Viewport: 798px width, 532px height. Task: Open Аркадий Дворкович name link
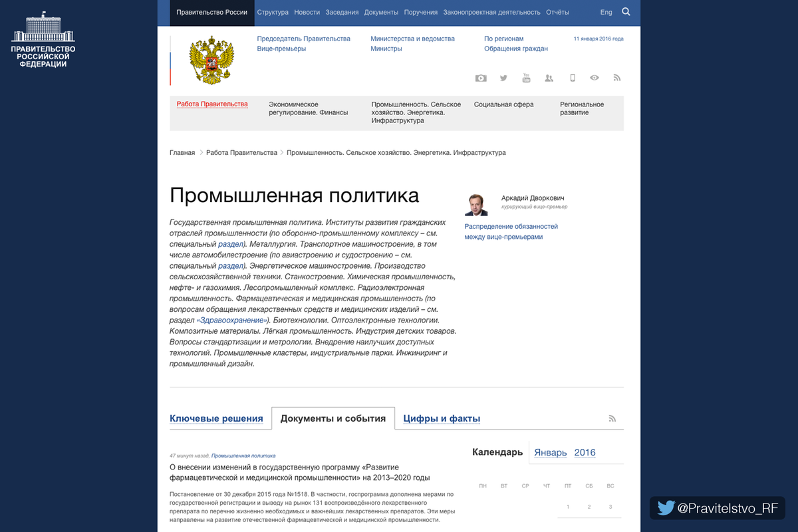[533, 198]
